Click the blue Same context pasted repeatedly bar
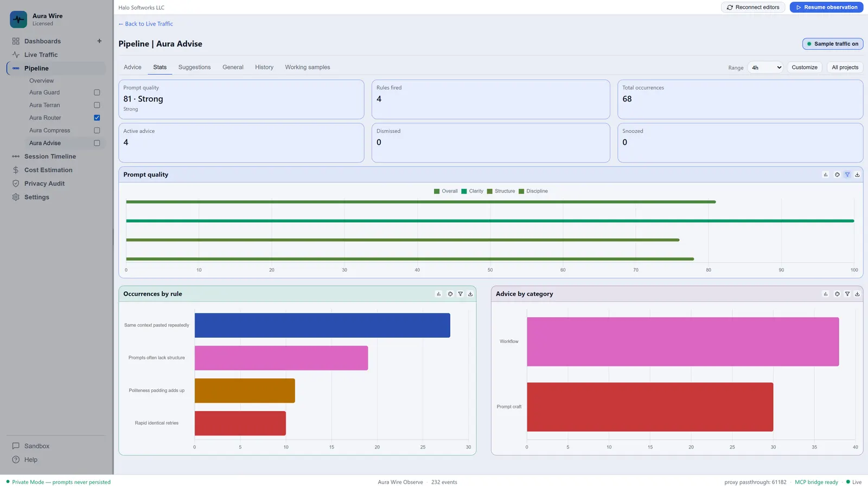This screenshot has height=488, width=868. (322, 325)
